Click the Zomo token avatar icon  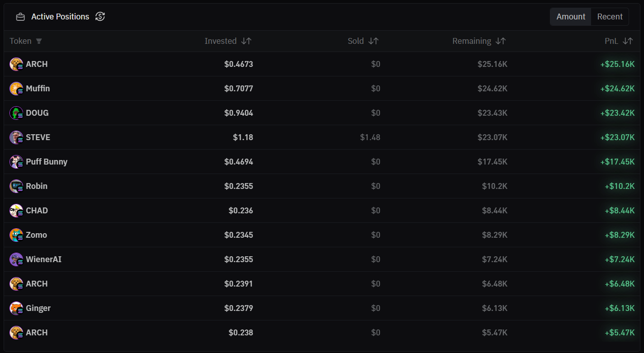click(16, 235)
